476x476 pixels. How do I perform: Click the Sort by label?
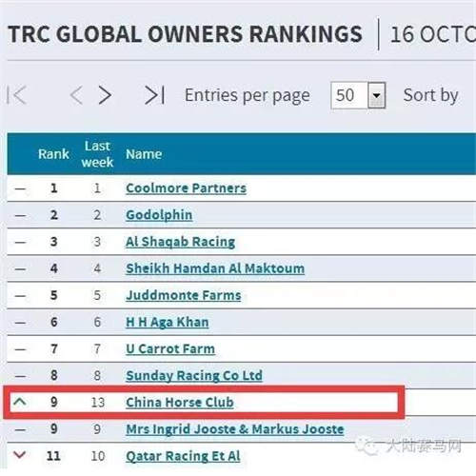[x=430, y=95]
